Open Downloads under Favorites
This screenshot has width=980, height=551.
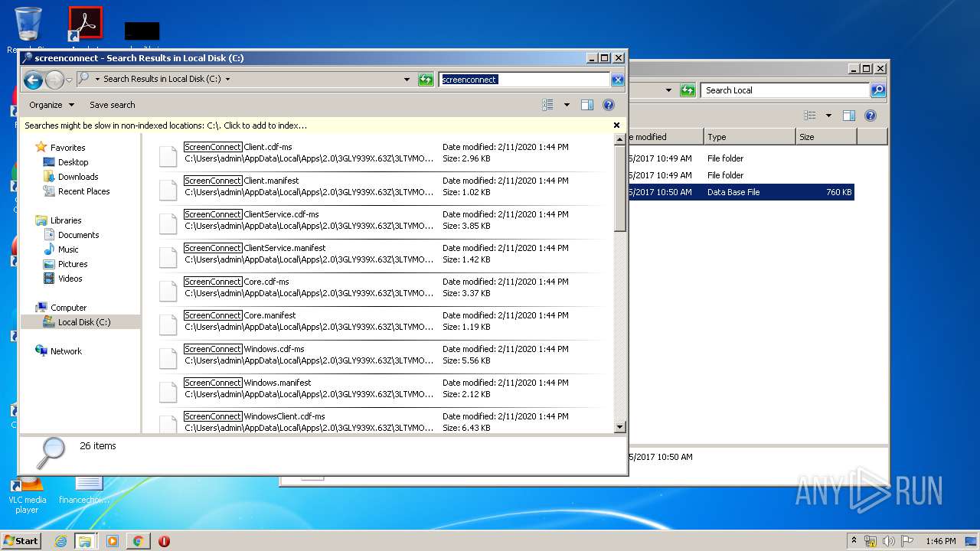78,177
